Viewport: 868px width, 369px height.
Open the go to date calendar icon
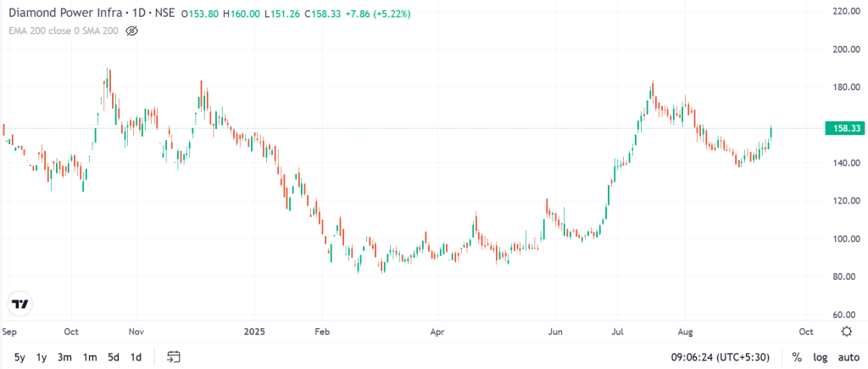[174, 357]
